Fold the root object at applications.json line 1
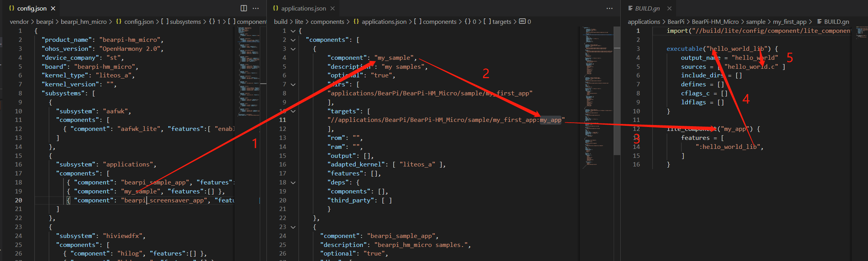 (x=293, y=31)
